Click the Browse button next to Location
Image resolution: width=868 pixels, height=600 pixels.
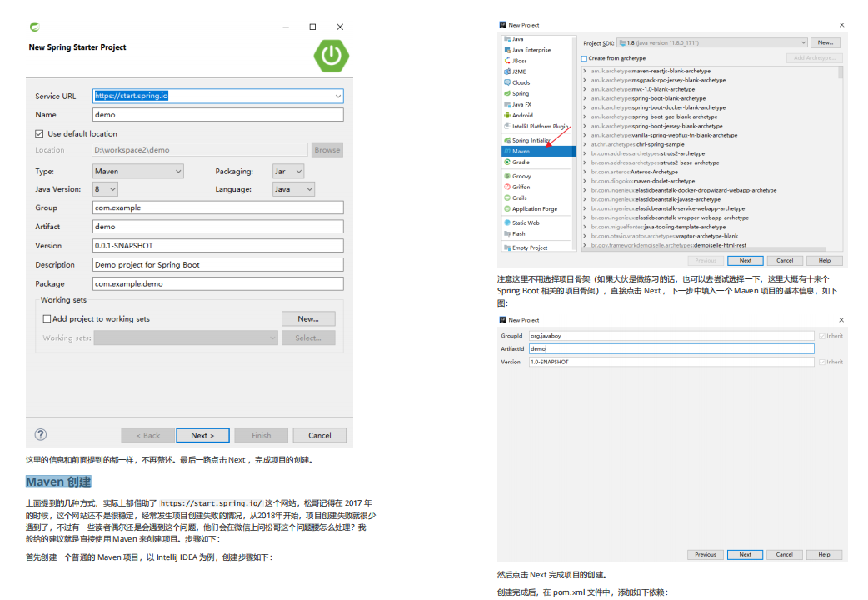327,149
